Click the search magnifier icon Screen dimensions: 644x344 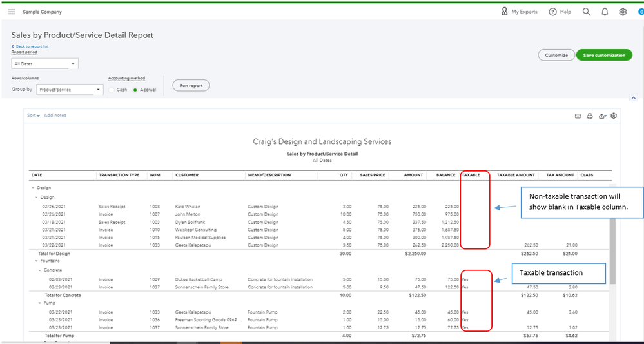(586, 12)
